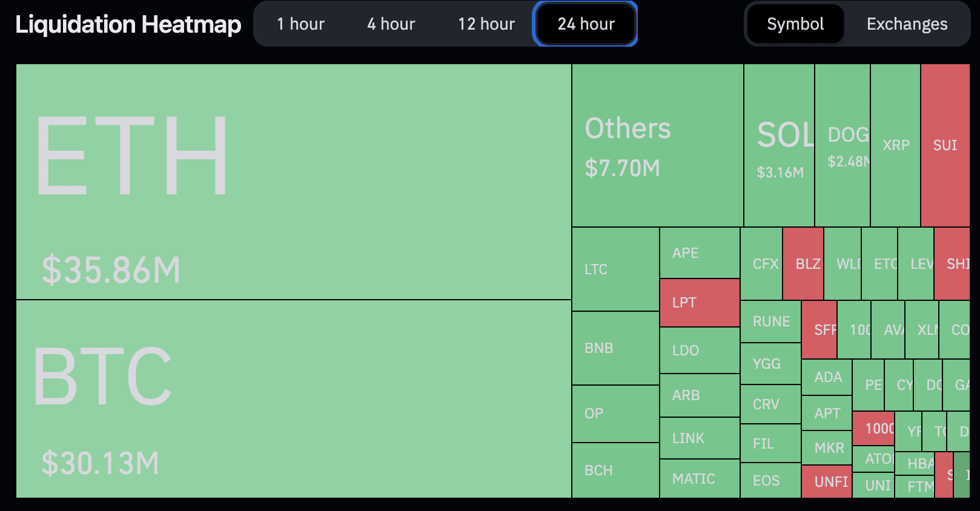The width and height of the screenshot is (980, 511).
Task: Click the RUNE tile
Action: pos(770,321)
